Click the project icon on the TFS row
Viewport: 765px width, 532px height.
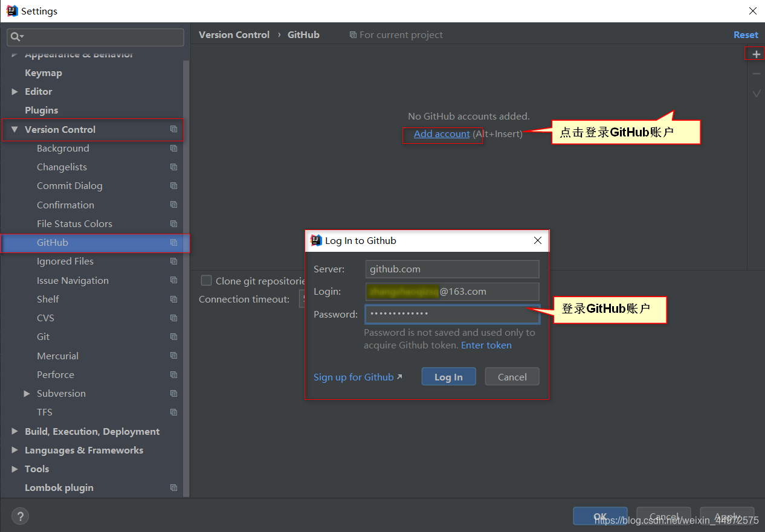click(x=173, y=412)
